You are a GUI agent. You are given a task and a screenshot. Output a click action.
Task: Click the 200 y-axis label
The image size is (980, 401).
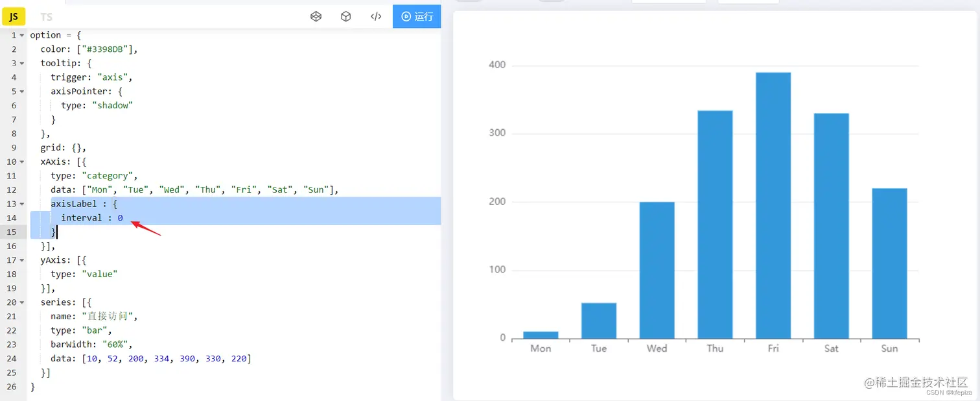[x=498, y=202]
